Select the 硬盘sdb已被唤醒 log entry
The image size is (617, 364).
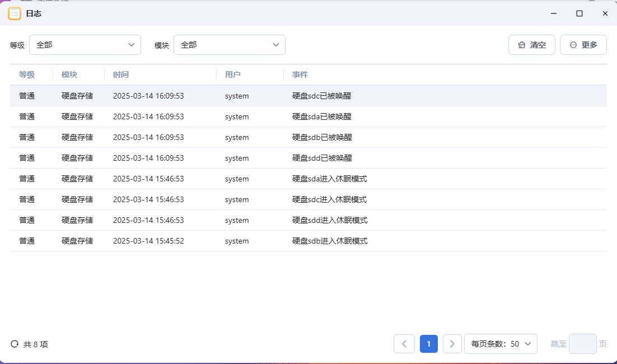coord(308,137)
